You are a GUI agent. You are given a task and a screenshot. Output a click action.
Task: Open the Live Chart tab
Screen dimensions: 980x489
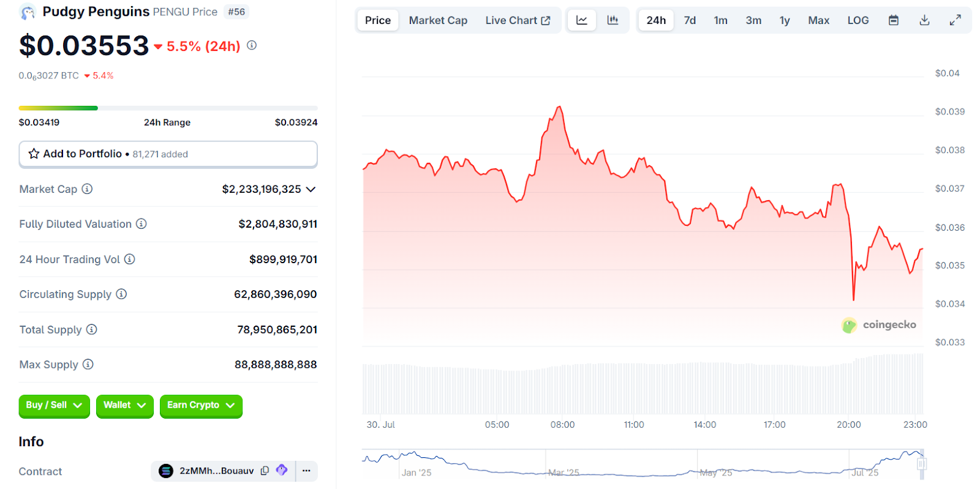[518, 20]
